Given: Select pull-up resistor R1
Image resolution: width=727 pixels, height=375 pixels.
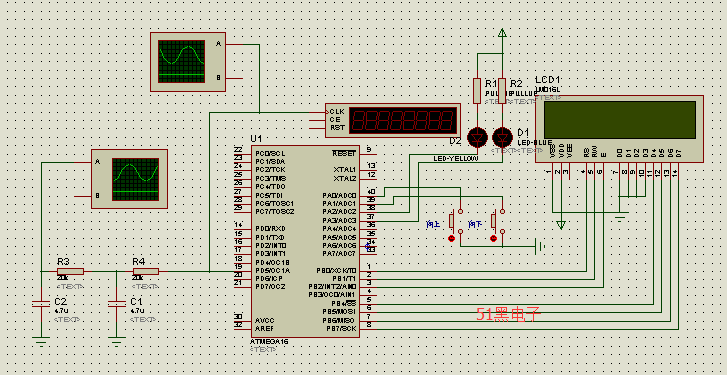Looking at the screenshot, I should coord(477,91).
